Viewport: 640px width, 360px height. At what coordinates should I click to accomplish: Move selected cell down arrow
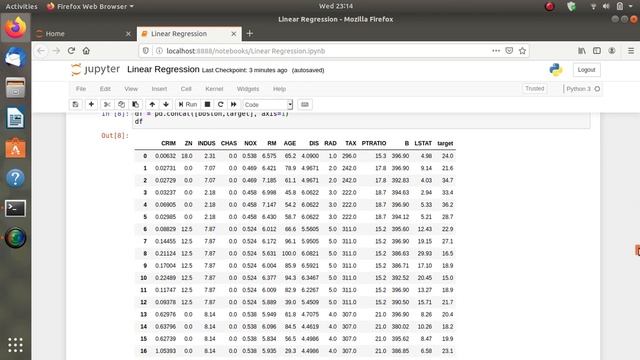pyautogui.click(x=166, y=104)
